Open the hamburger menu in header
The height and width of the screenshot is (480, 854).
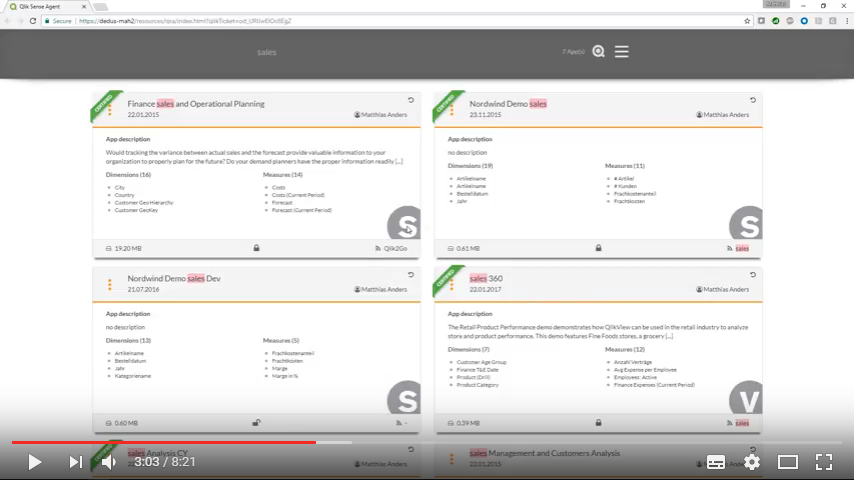click(621, 51)
